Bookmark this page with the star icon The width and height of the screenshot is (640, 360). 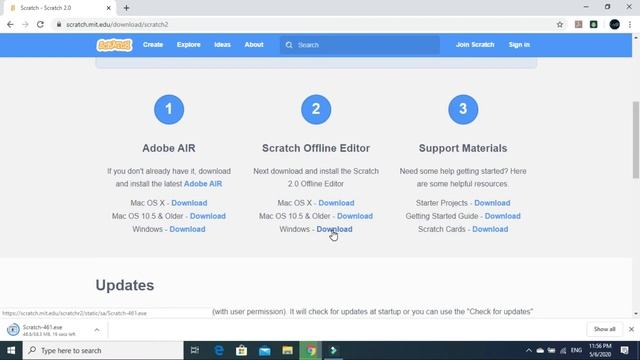click(560, 24)
